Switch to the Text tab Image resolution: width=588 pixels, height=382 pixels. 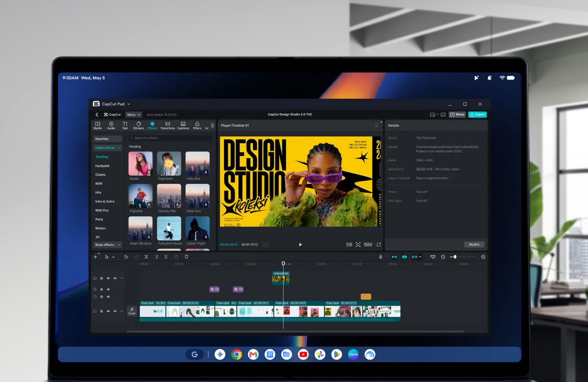[125, 126]
